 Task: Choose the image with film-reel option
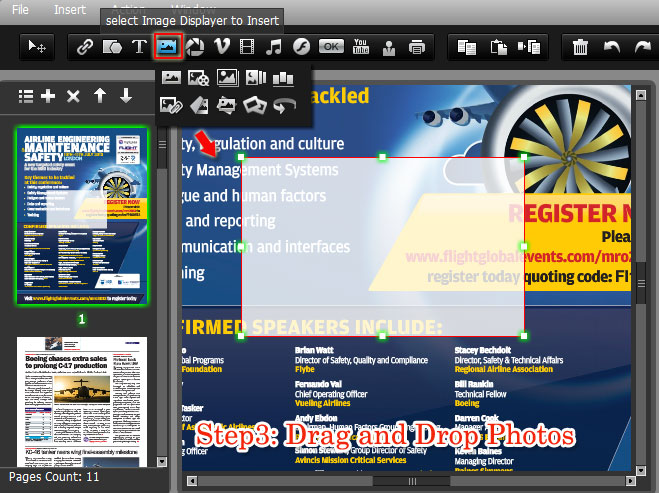pyautogui.click(x=198, y=78)
